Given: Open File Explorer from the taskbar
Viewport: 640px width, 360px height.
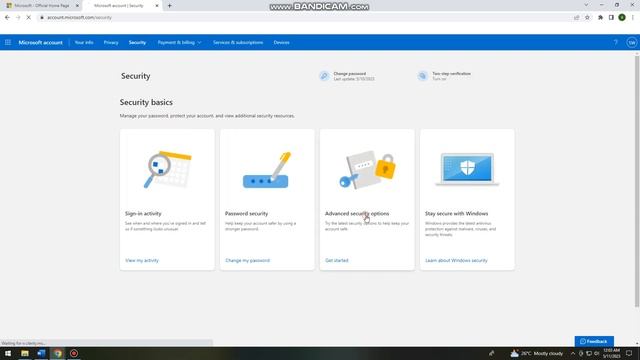Looking at the screenshot, I should (25, 353).
